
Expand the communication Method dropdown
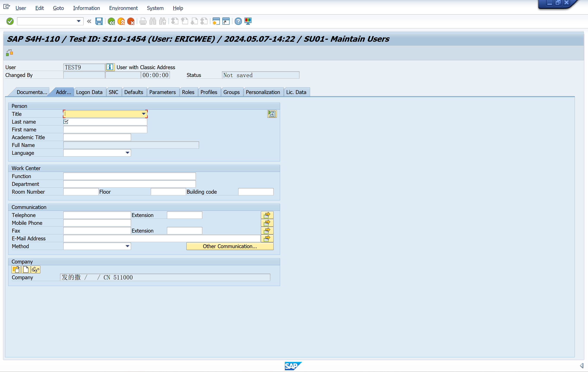click(127, 246)
